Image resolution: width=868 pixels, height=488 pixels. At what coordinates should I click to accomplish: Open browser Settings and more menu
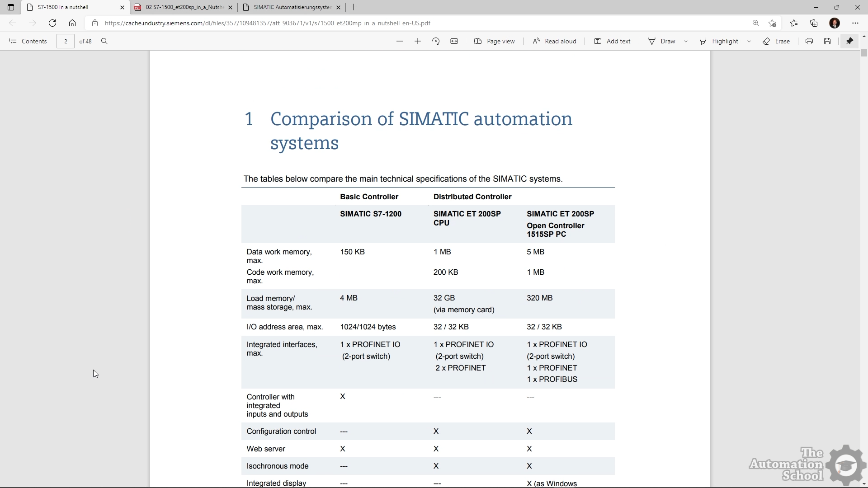[855, 23]
